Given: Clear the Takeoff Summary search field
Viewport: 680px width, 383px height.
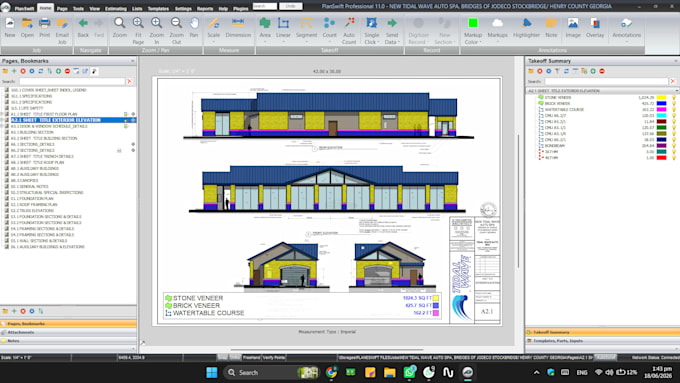Looking at the screenshot, I should 673,81.
